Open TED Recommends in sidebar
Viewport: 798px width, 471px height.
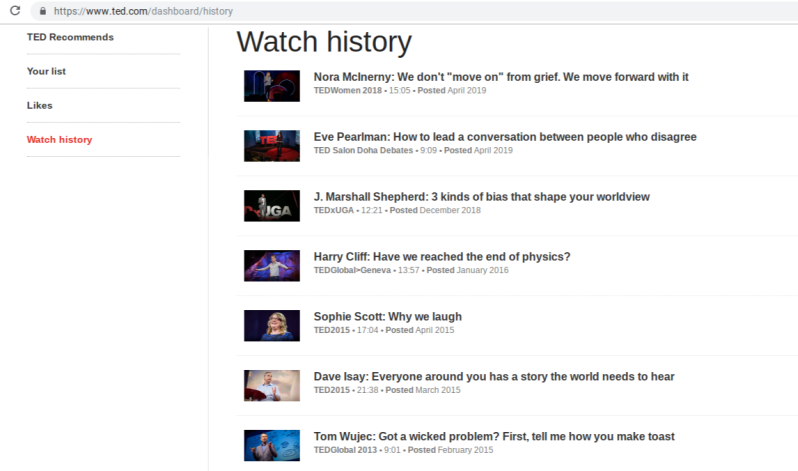[x=70, y=37]
